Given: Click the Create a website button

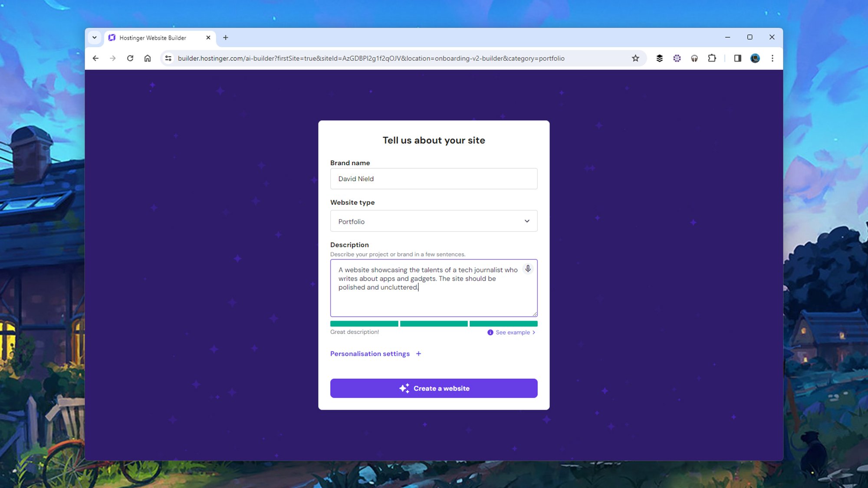Looking at the screenshot, I should [434, 388].
